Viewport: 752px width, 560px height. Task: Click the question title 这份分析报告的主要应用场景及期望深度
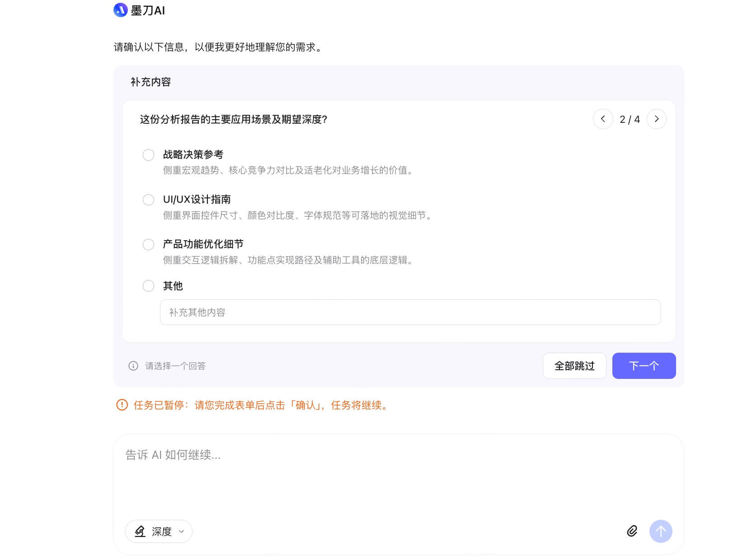tap(233, 119)
